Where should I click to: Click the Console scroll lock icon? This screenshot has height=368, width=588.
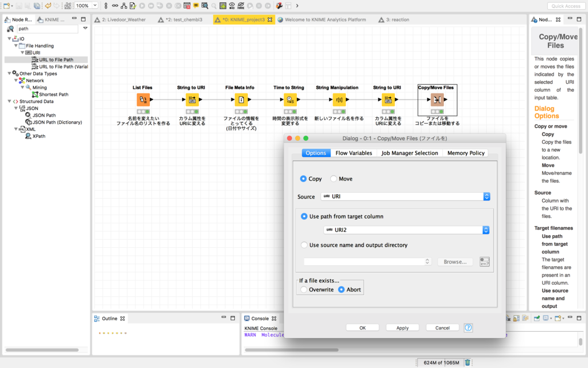click(516, 318)
